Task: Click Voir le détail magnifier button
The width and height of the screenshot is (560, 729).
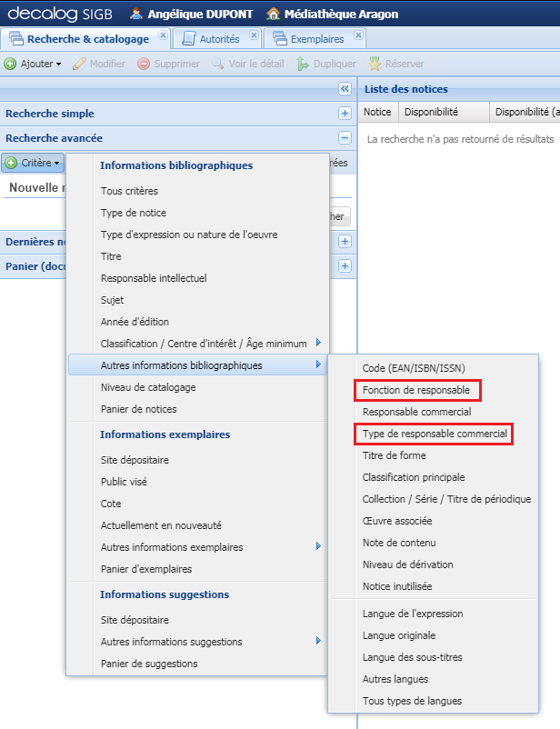Action: point(248,64)
